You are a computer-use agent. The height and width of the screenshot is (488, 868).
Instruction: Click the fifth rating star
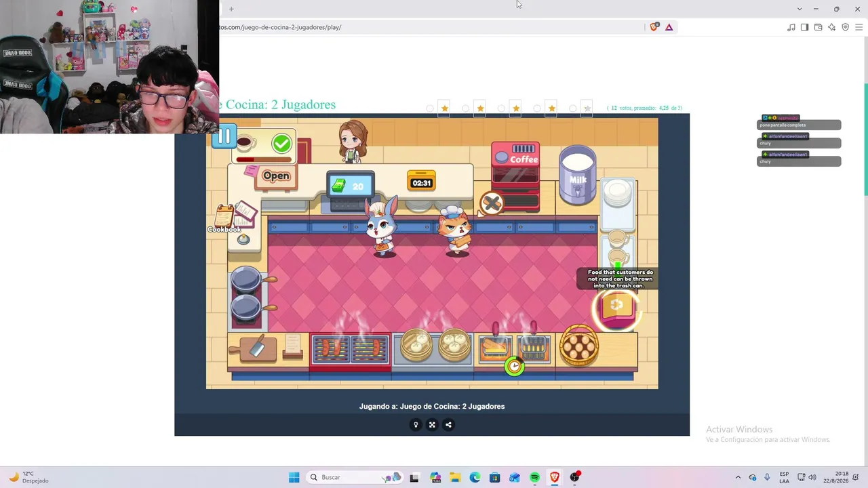click(x=587, y=108)
